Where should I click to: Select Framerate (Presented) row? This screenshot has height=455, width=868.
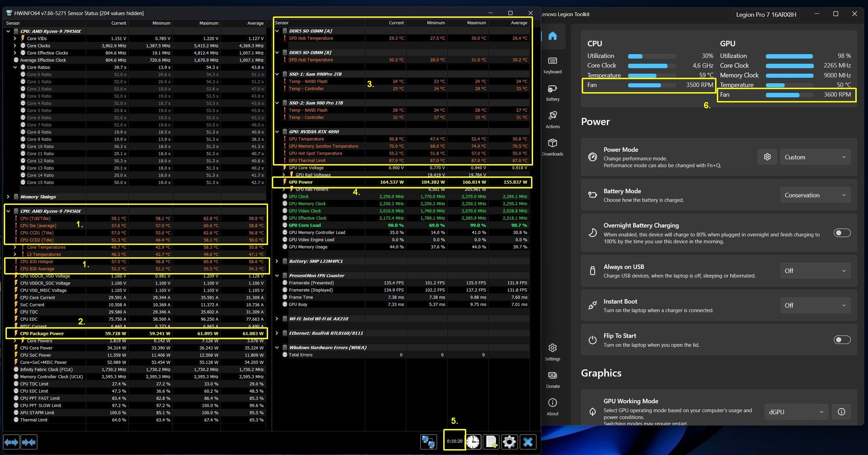402,283
